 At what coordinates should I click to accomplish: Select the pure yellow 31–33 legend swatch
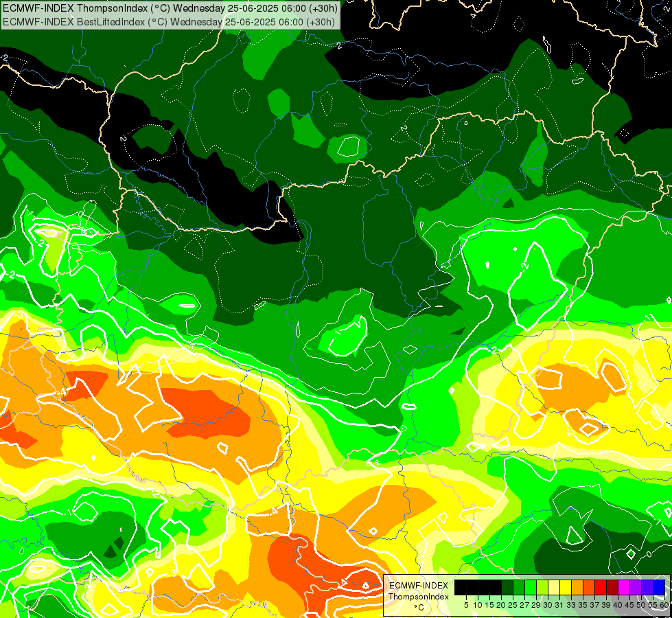(566, 587)
